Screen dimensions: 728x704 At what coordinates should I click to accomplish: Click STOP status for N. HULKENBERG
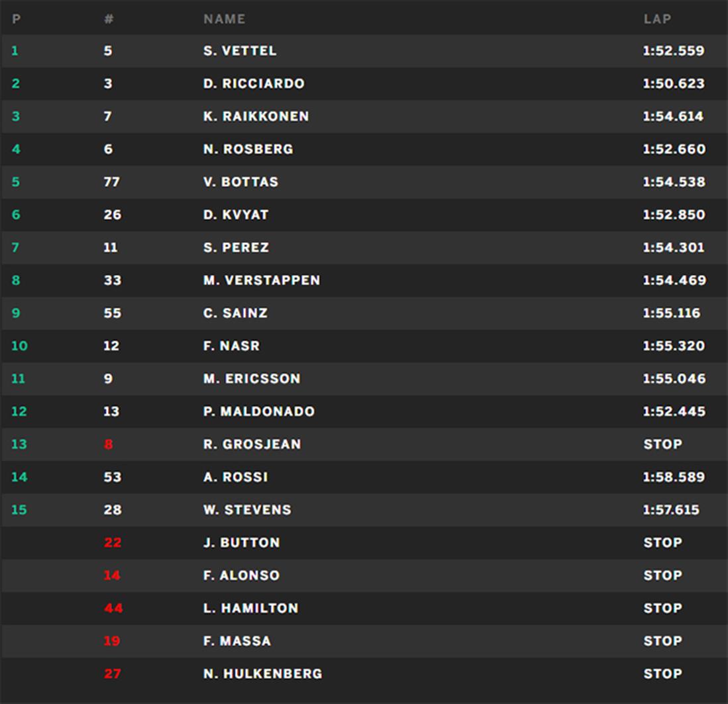point(662,674)
